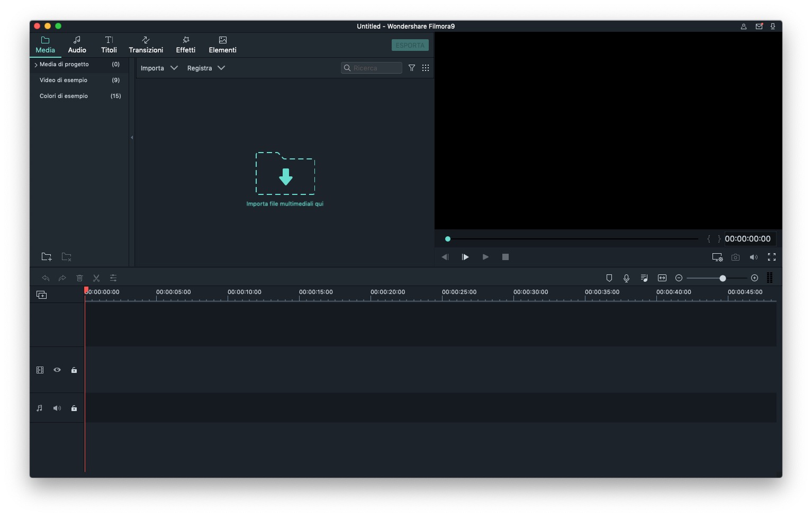Add a timeline marker with shield icon
This screenshot has width=812, height=517.
click(x=609, y=278)
